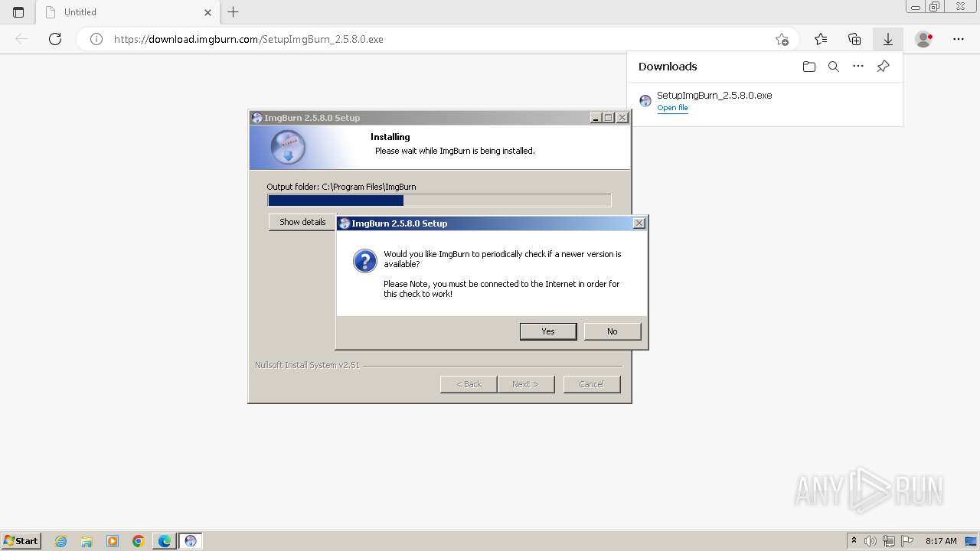Open Google Chrome from taskbar
Viewport: 980px width, 551px height.
139,541
